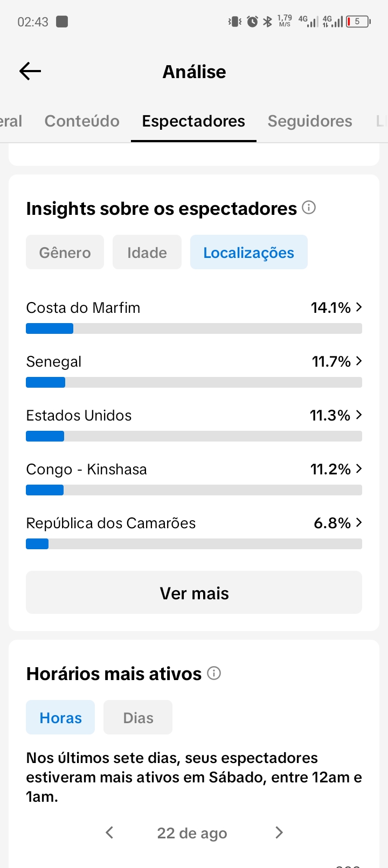The width and height of the screenshot is (388, 868).
Task: Select the Idade filter chip
Action: pos(147,252)
